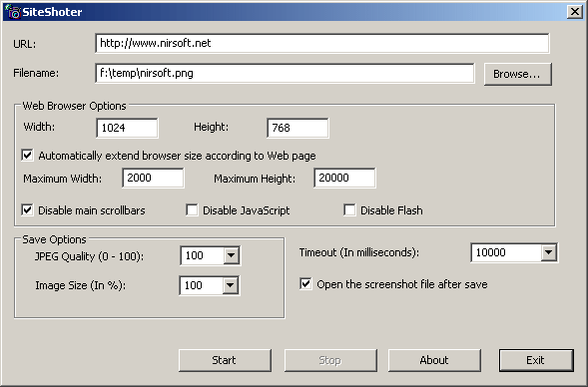Screen dimensions: 588x387
Task: Click the browser Width field
Action: (127, 128)
